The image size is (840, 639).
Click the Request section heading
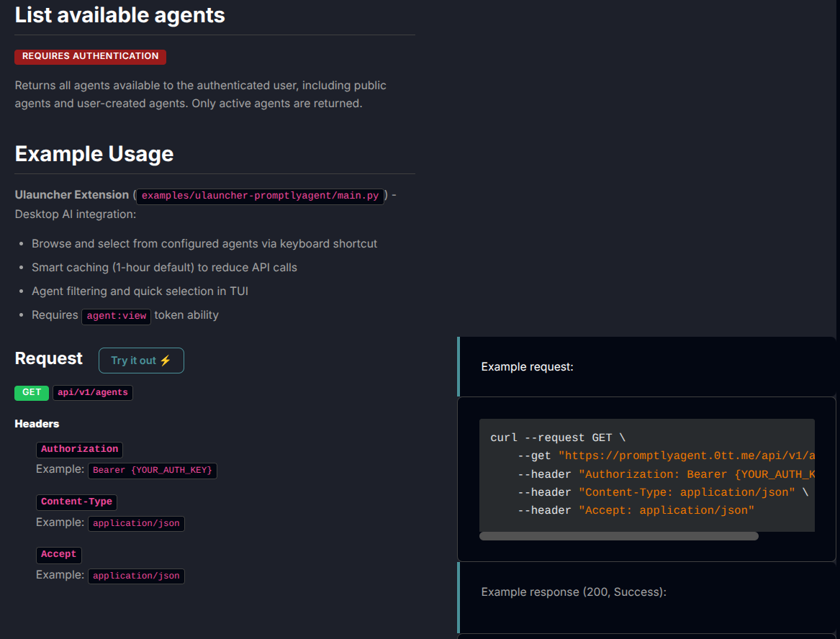click(49, 358)
